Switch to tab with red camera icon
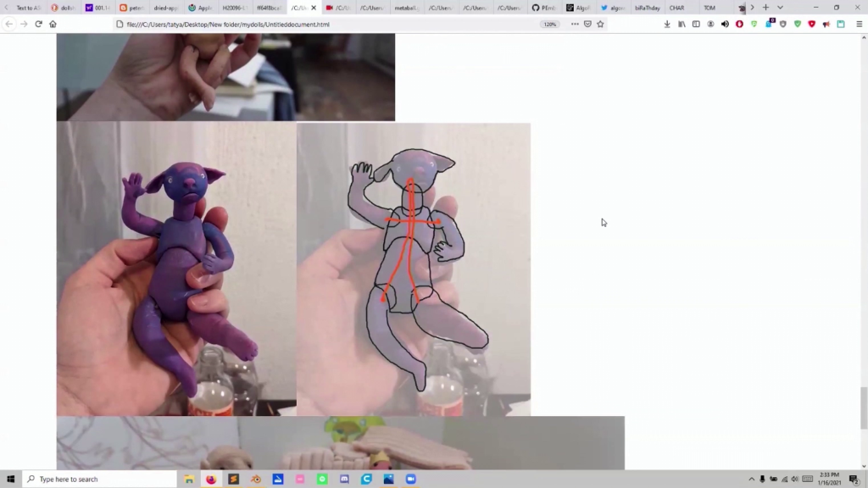This screenshot has height=488, width=868. 337,8
